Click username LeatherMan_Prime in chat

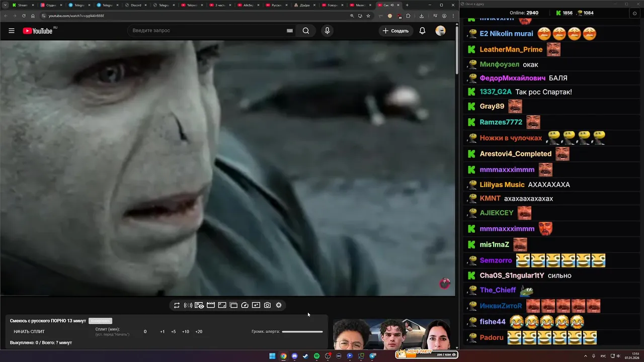(x=511, y=49)
